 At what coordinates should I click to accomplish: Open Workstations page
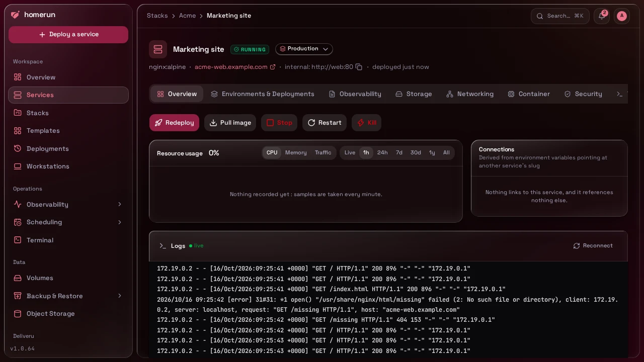[68, 166]
